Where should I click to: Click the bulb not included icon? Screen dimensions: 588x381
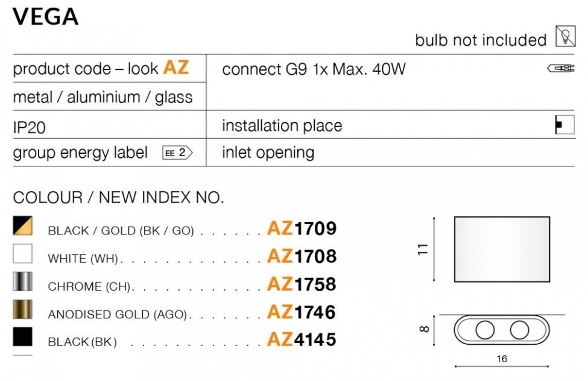(x=564, y=37)
